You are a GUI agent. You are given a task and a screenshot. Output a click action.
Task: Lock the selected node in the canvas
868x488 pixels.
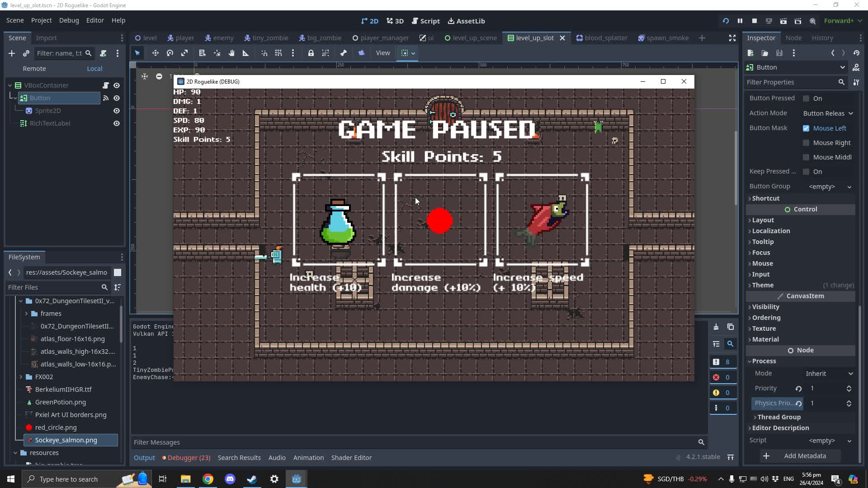coord(311,53)
